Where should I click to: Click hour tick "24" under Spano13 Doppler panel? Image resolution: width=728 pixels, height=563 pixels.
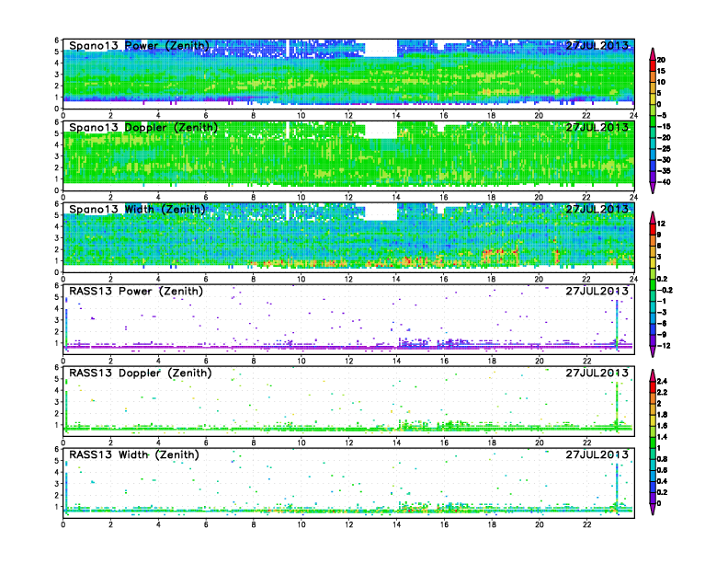point(633,198)
